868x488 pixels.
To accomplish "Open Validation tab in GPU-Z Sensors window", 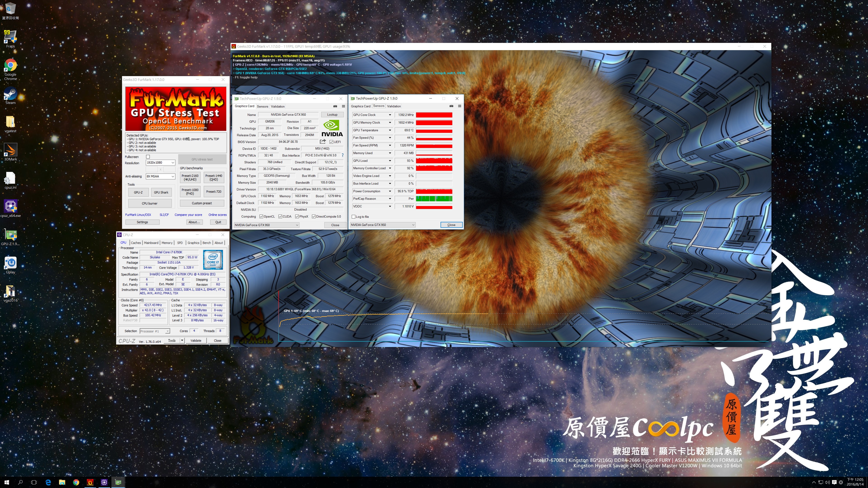I will pyautogui.click(x=394, y=106).
